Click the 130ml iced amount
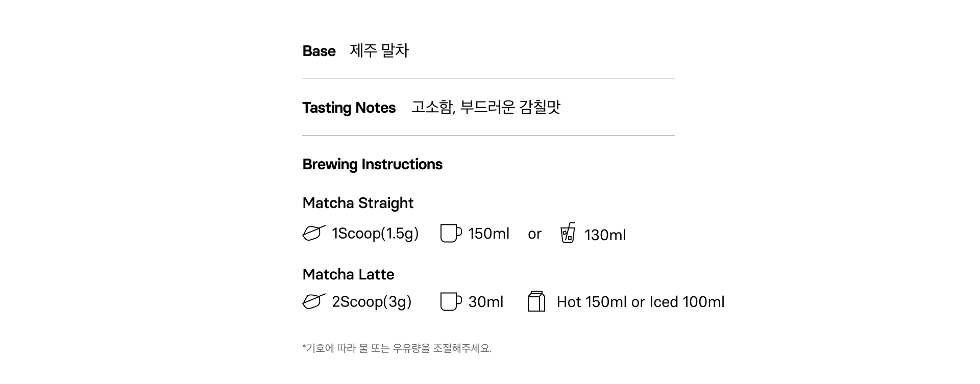980x384 pixels. (605, 235)
